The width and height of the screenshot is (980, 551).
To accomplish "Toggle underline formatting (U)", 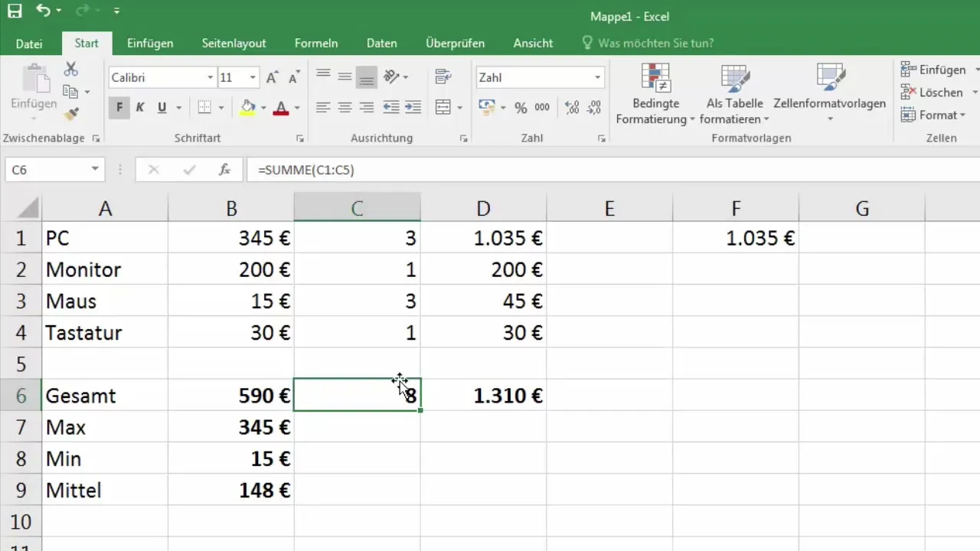I will [x=162, y=108].
